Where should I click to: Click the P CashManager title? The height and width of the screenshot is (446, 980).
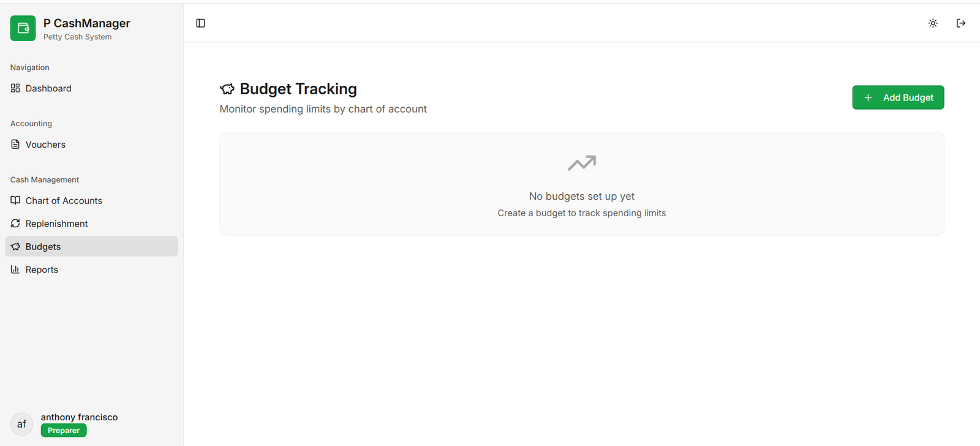click(x=86, y=23)
